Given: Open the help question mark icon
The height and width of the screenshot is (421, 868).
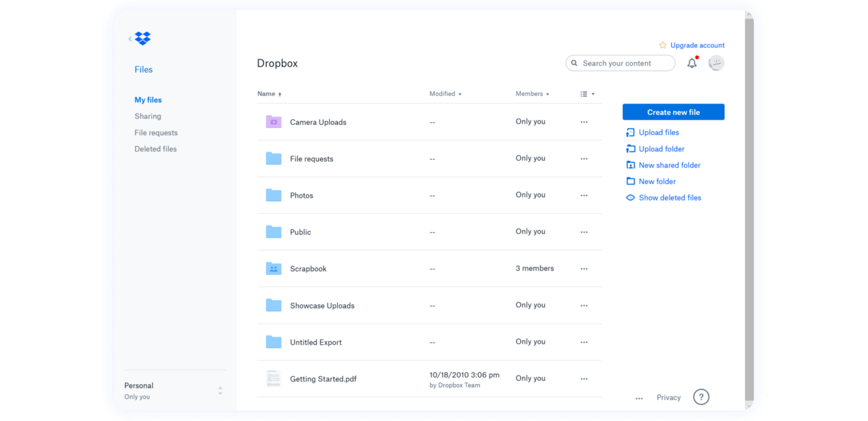Looking at the screenshot, I should (701, 397).
